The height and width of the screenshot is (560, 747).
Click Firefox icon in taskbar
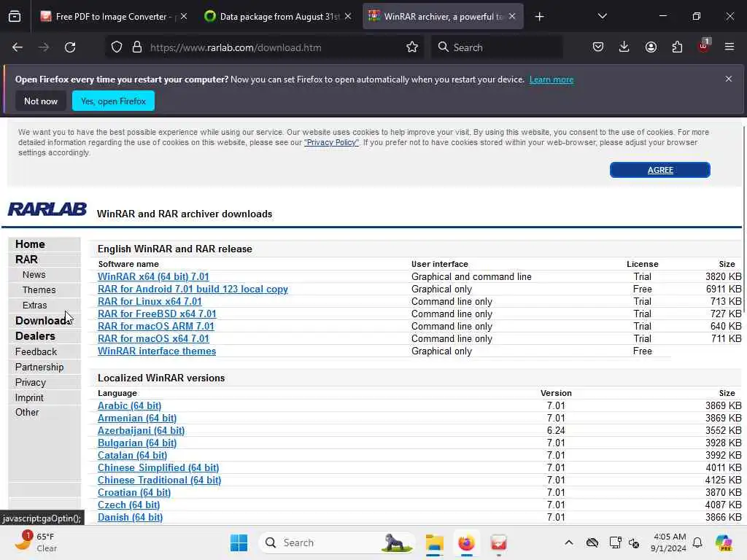coord(466,542)
